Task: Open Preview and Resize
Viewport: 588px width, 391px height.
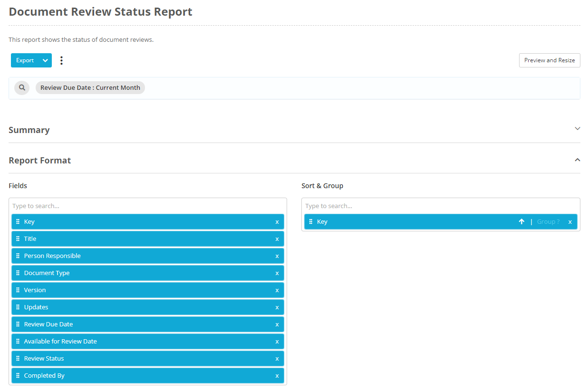Action: pyautogui.click(x=549, y=60)
